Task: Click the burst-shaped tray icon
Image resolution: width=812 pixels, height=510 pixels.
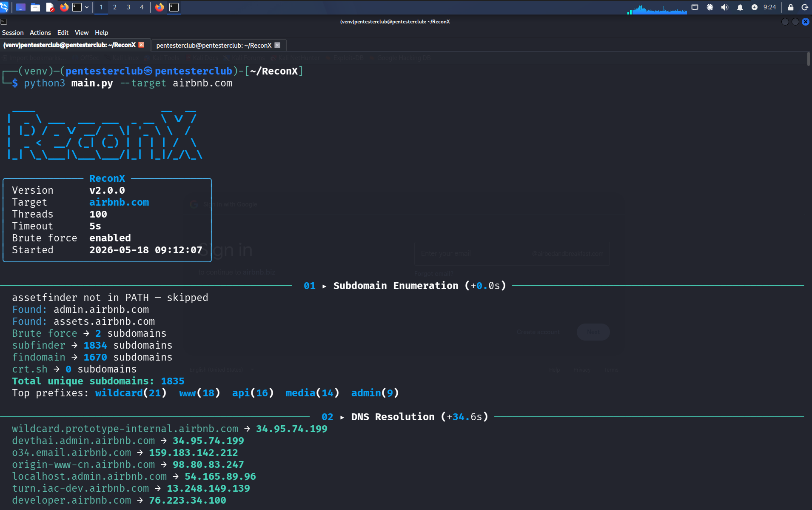Action: click(x=710, y=7)
